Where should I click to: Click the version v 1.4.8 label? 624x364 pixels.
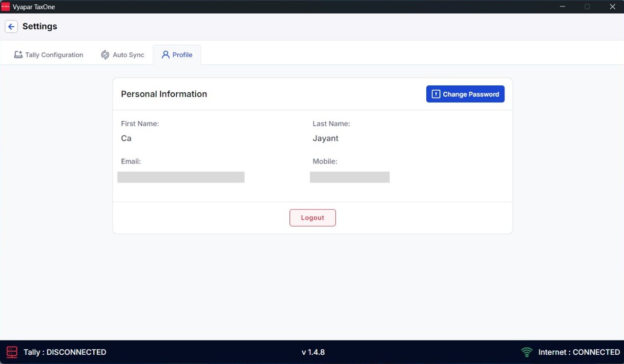[x=313, y=352]
